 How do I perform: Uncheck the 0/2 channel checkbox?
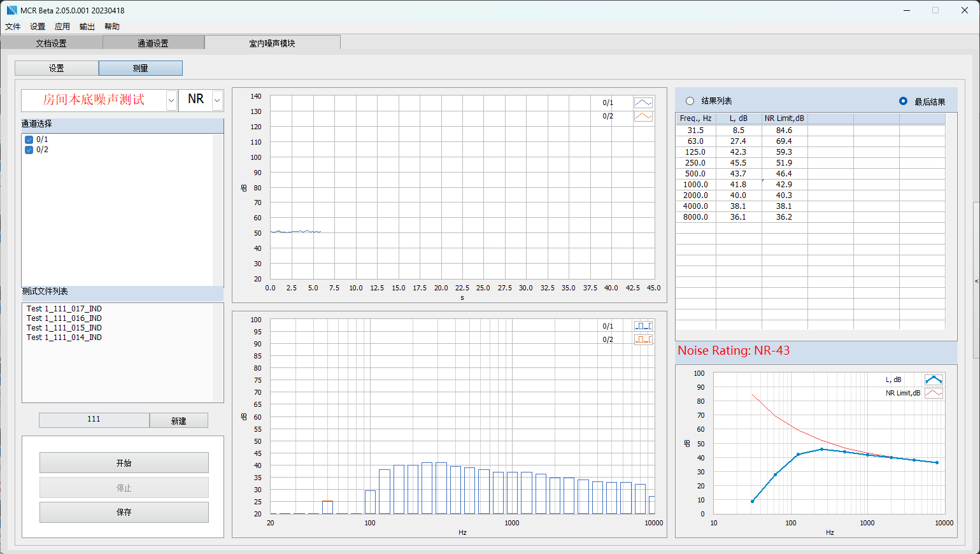coord(29,150)
